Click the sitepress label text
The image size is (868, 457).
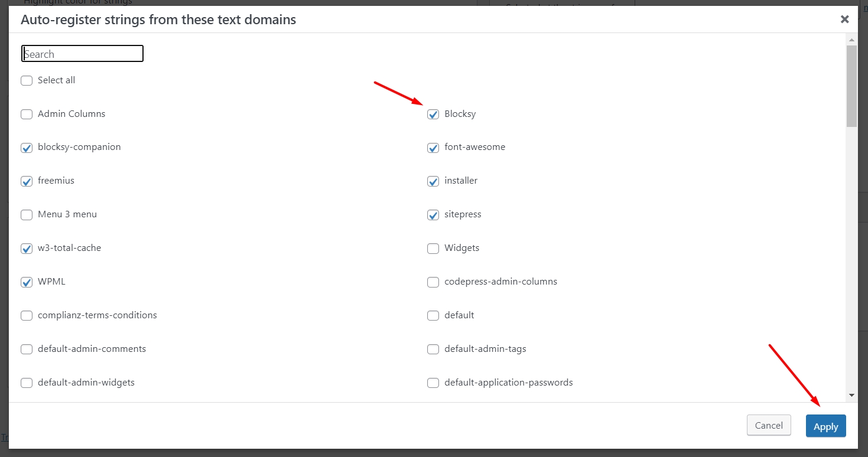[x=463, y=214]
